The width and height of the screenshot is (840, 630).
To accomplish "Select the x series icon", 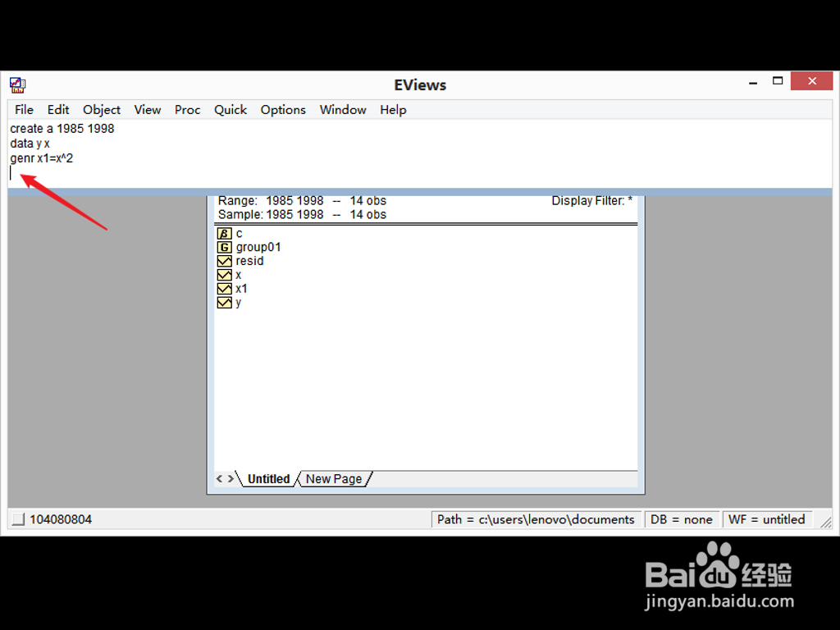I will 225,275.
